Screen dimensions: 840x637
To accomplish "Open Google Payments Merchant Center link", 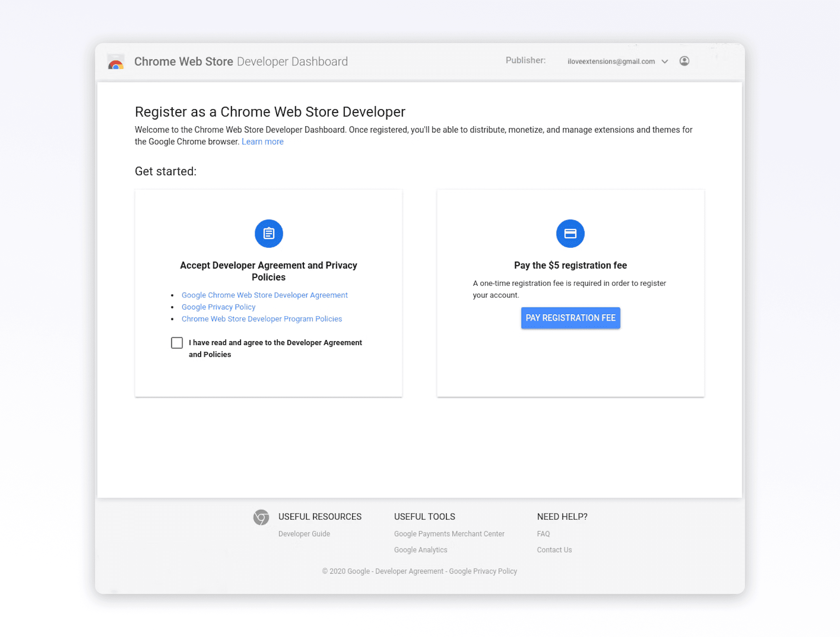I will coord(449,534).
